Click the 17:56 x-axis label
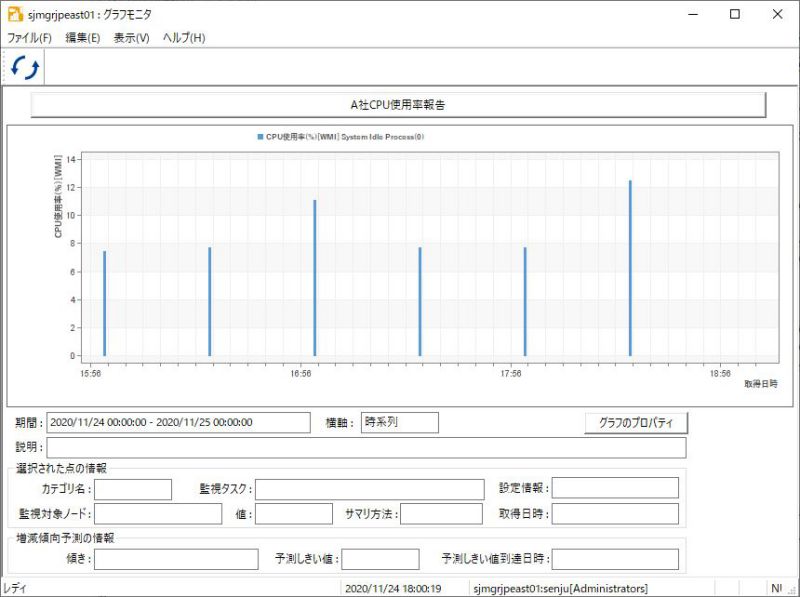 (511, 374)
